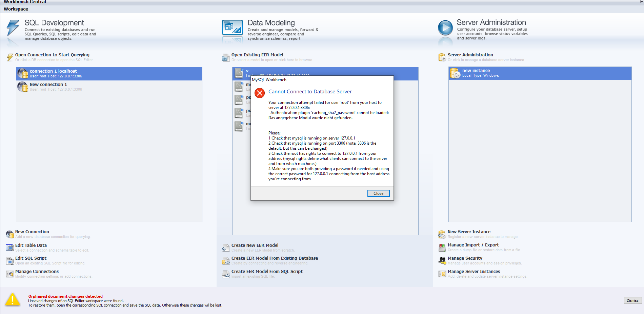Open Manage Import / Export link
The height and width of the screenshot is (314, 644).
coord(473,245)
